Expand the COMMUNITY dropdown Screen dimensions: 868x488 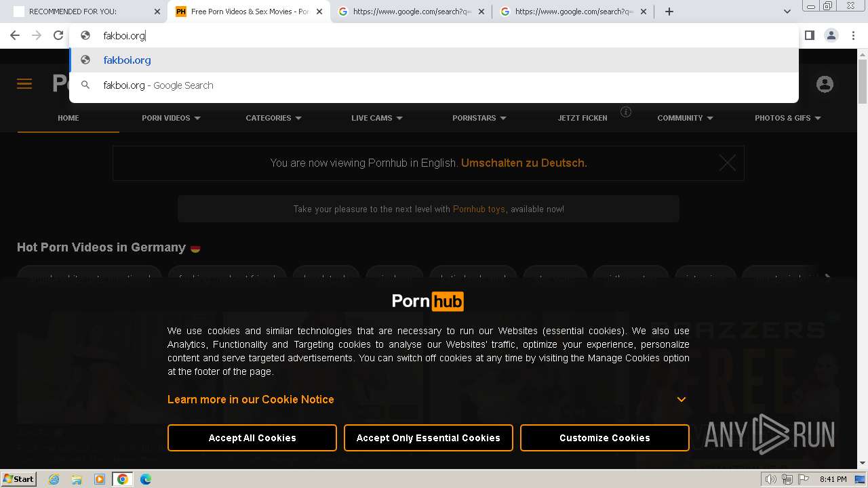pos(685,118)
